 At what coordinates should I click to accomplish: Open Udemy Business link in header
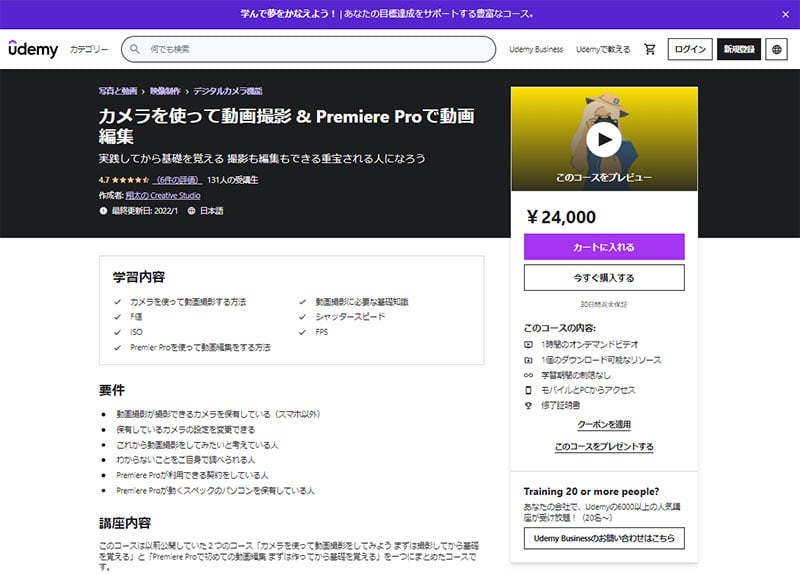tap(536, 49)
